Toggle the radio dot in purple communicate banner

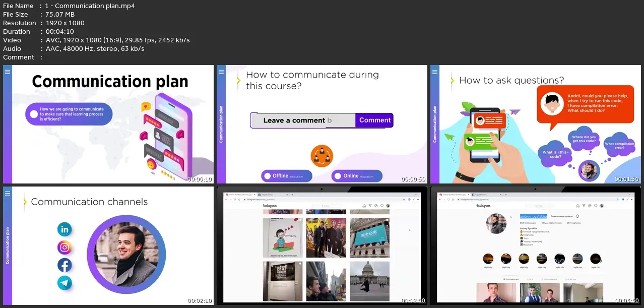(x=34, y=114)
